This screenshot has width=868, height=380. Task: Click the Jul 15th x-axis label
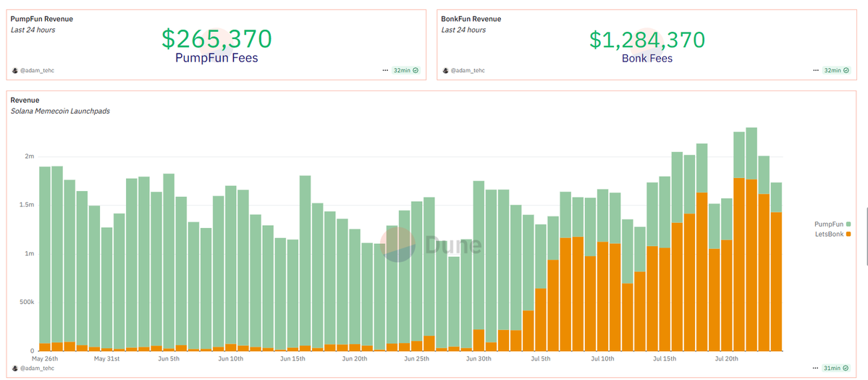click(665, 358)
